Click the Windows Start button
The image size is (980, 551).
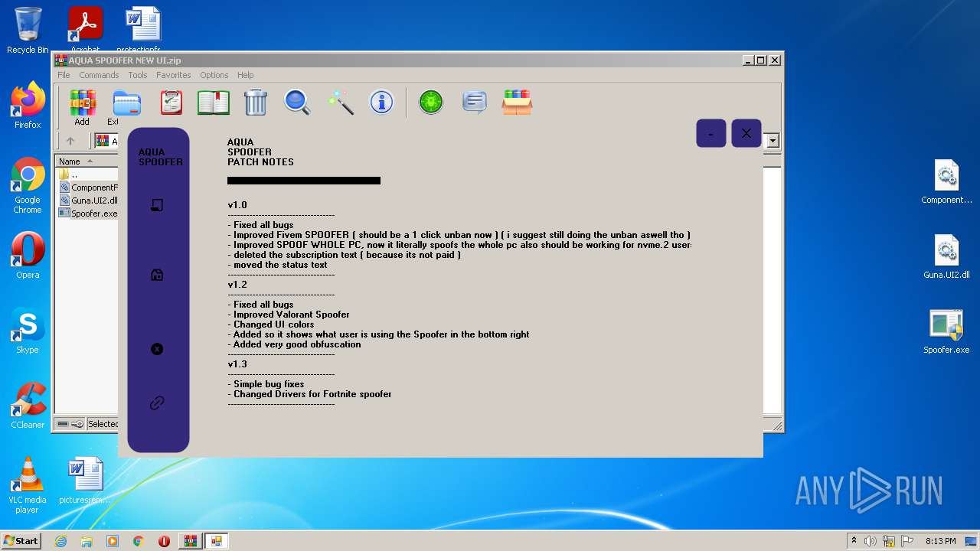pyautogui.click(x=21, y=540)
